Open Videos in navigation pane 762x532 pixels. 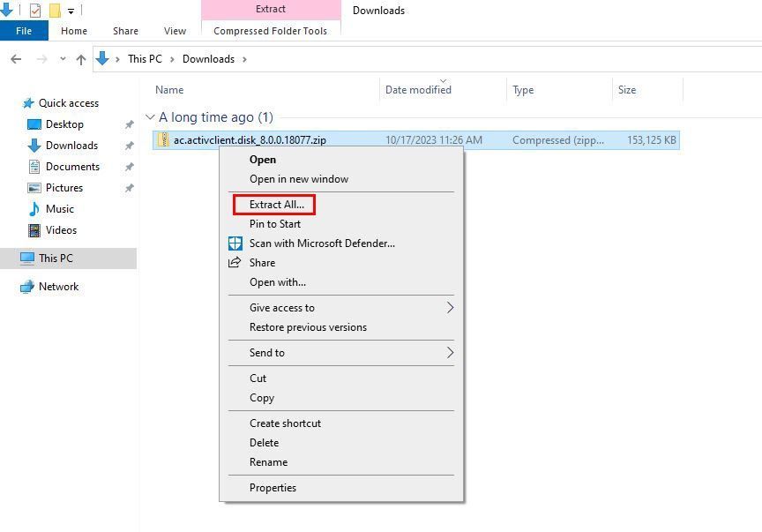point(61,230)
